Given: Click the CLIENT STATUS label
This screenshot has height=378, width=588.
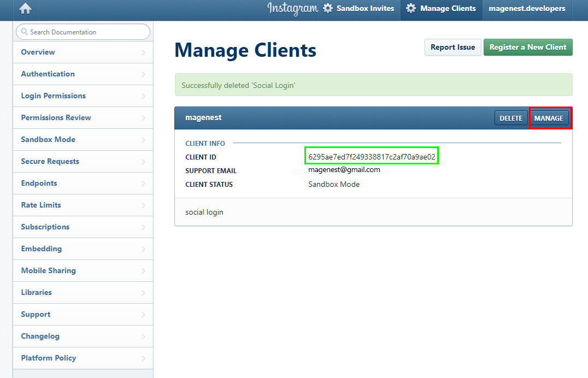Looking at the screenshot, I should pos(209,185).
